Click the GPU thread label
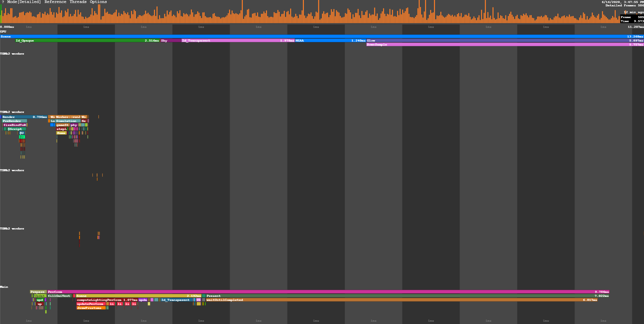The image size is (644, 324). pyautogui.click(x=3, y=31)
